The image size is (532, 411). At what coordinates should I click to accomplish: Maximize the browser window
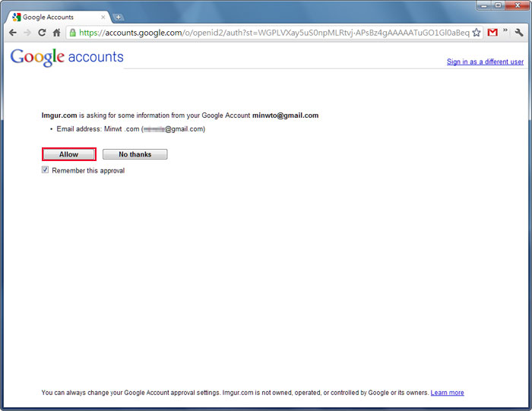pos(498,5)
